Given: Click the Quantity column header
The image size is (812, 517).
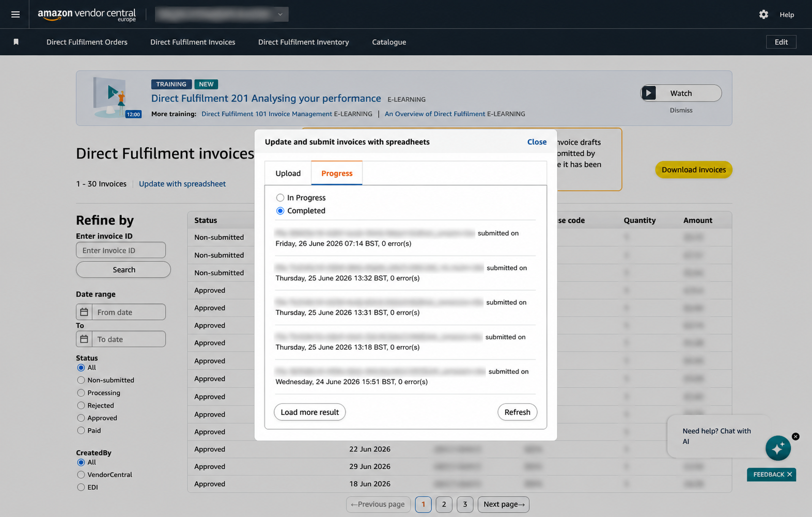Looking at the screenshot, I should pyautogui.click(x=639, y=220).
